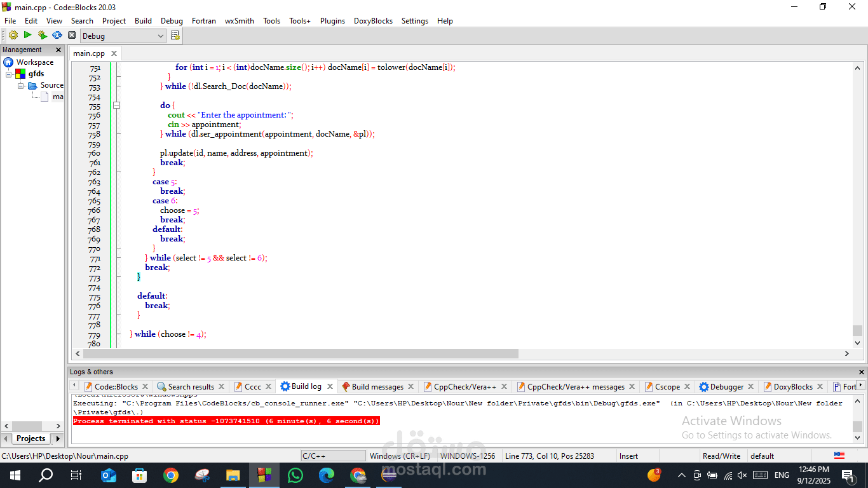Collapse the gfds project tree node
Image resolution: width=868 pixels, height=488 pixels.
click(8, 74)
